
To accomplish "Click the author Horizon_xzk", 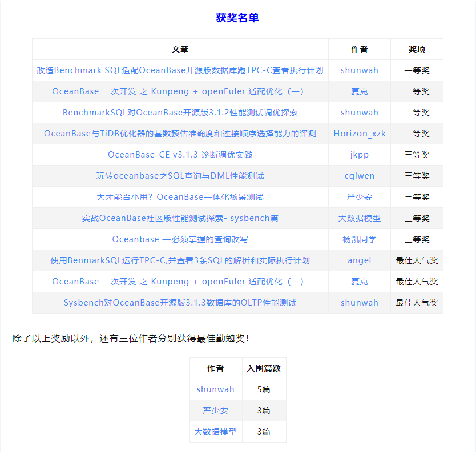I will coord(360,134).
